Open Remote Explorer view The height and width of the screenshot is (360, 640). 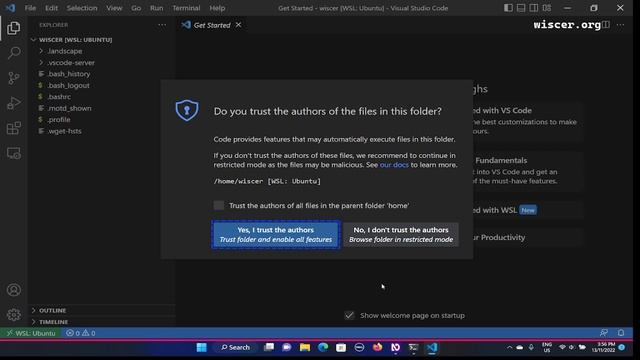(x=13, y=153)
